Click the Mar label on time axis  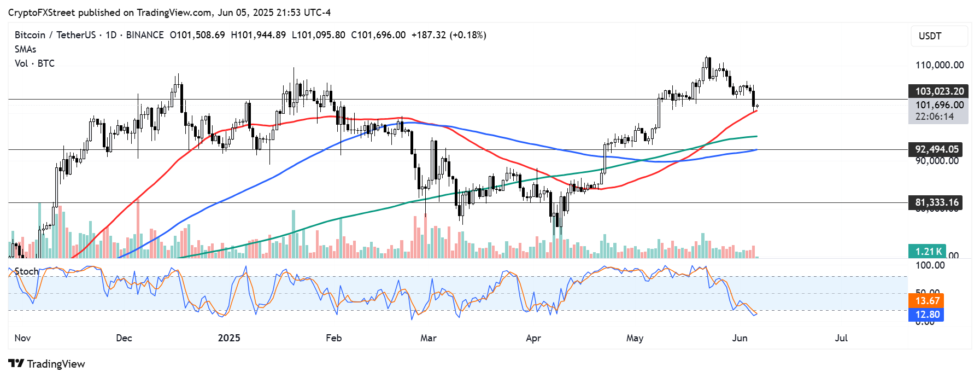[x=429, y=338]
